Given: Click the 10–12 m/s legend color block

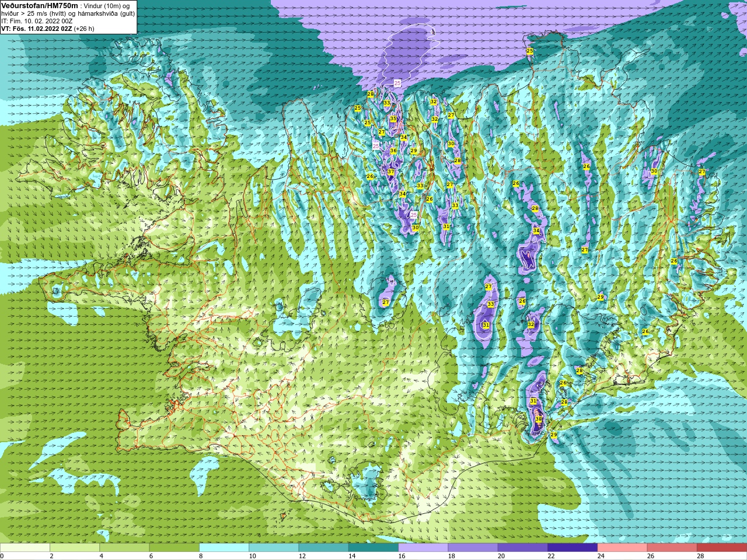Looking at the screenshot, I should 274,548.
